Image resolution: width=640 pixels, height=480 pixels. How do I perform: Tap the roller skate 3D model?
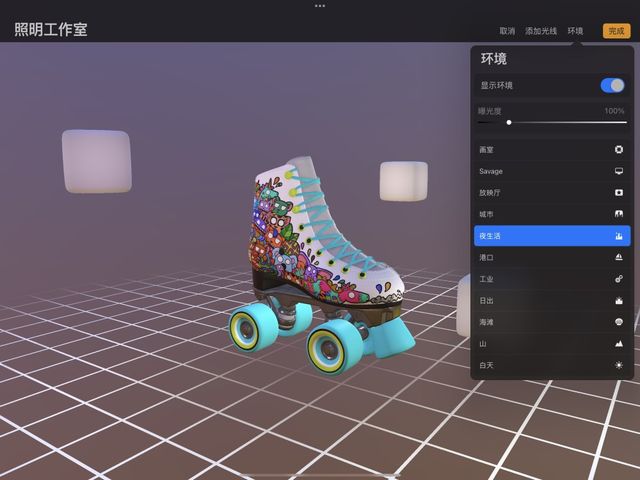(320, 265)
